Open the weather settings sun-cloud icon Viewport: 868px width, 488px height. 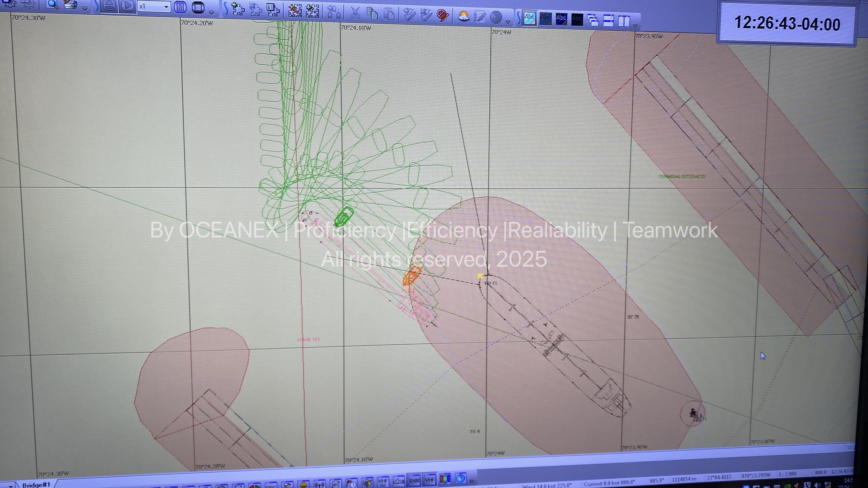pos(464,16)
